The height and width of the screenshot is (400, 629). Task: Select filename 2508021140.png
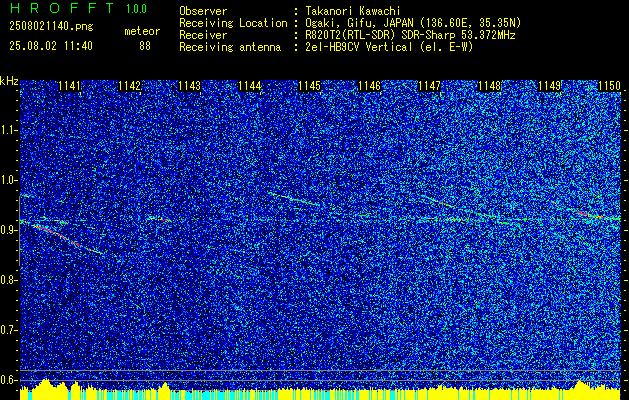click(x=51, y=26)
